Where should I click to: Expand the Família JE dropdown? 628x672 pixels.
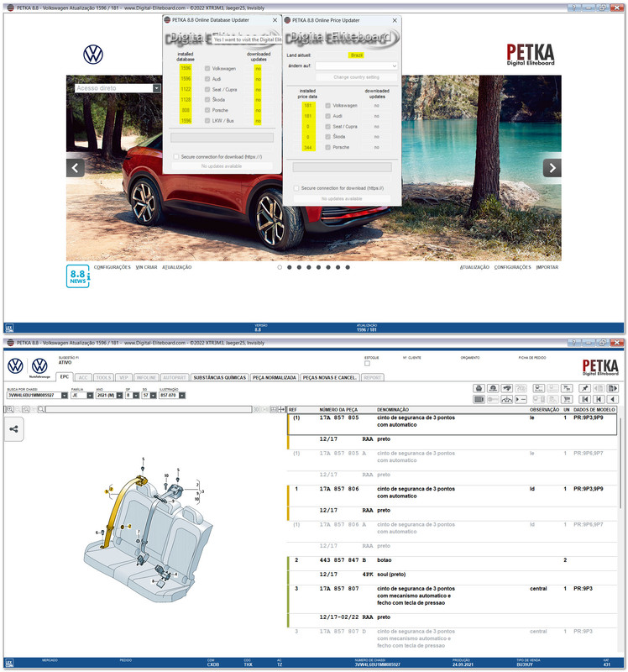(x=90, y=395)
